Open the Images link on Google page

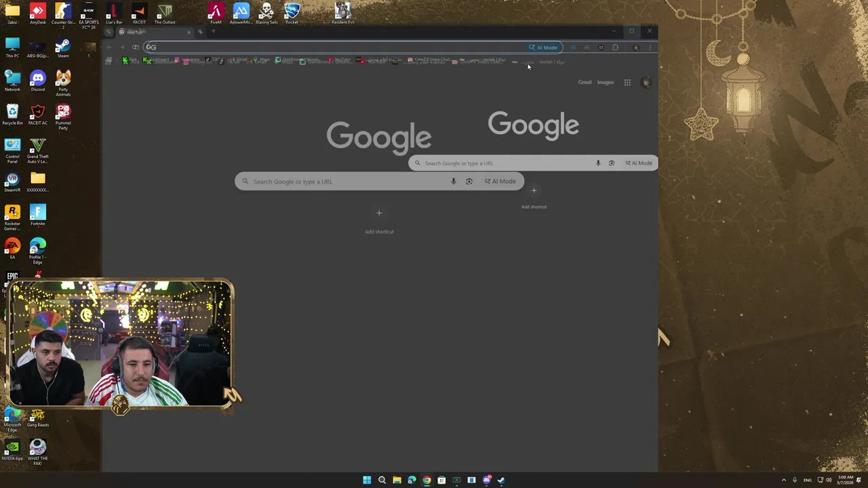pyautogui.click(x=605, y=83)
